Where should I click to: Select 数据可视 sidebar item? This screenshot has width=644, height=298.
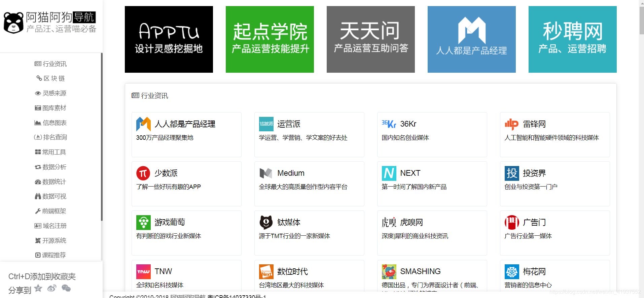coord(50,196)
